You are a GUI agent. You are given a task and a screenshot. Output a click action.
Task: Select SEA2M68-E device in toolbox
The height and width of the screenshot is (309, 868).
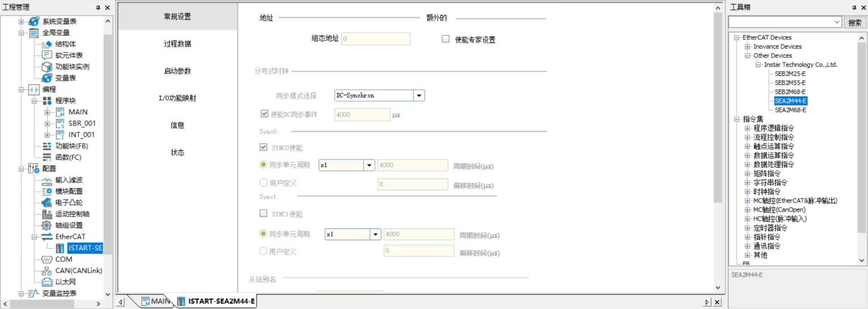tap(790, 110)
